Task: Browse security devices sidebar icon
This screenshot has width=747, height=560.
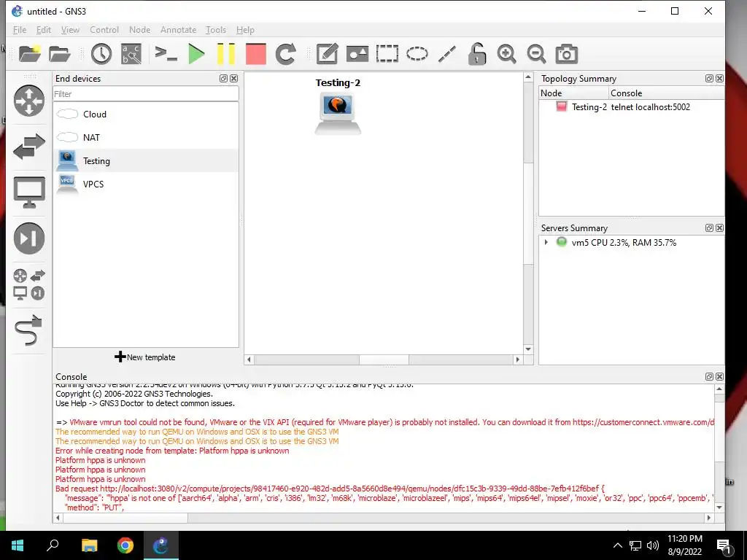Action: pos(29,238)
